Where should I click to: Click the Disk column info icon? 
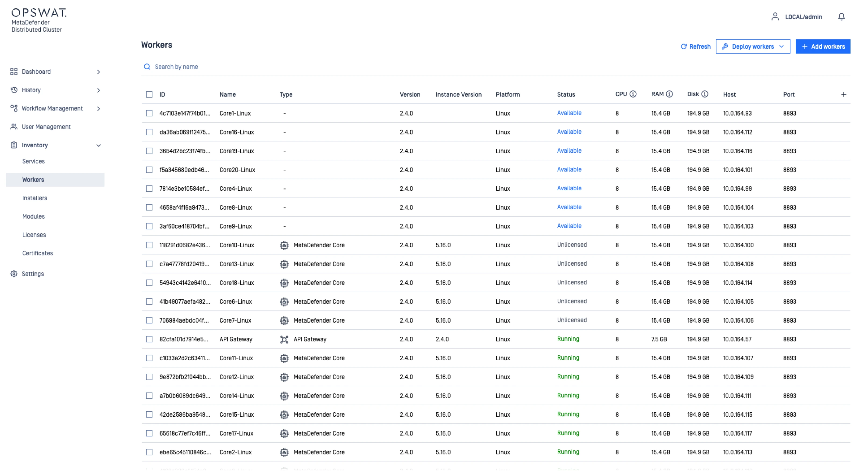[x=705, y=94]
